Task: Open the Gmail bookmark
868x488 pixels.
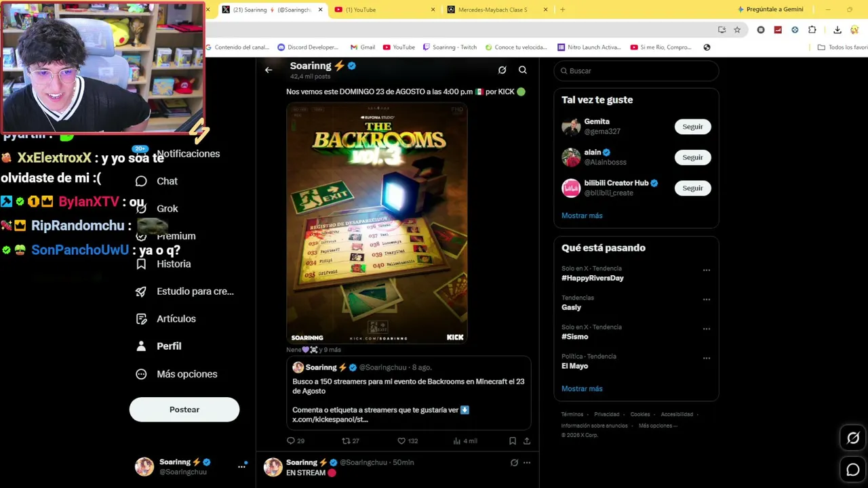Action: coord(363,47)
